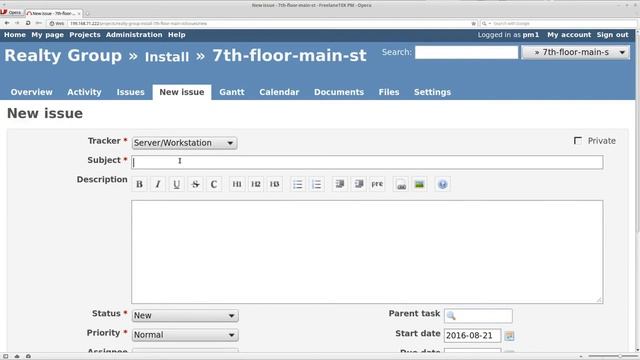Insert ordered numbered list

tap(316, 184)
